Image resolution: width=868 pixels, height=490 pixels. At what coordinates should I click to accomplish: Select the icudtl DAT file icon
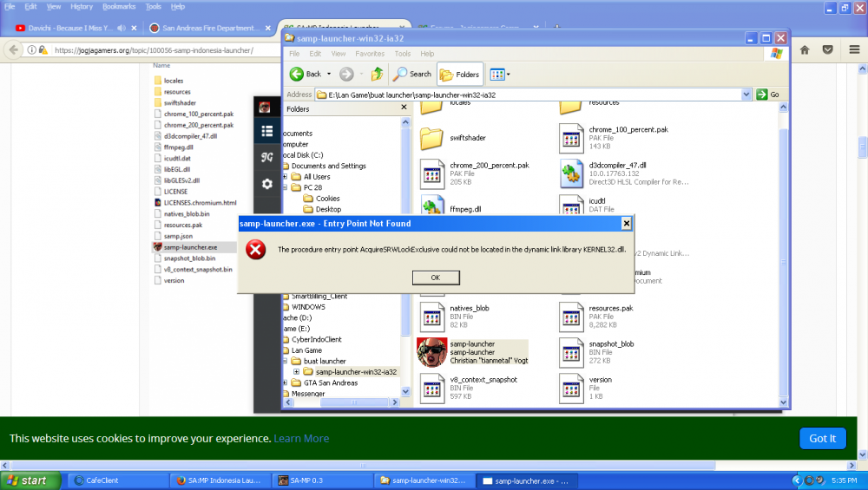(x=571, y=206)
